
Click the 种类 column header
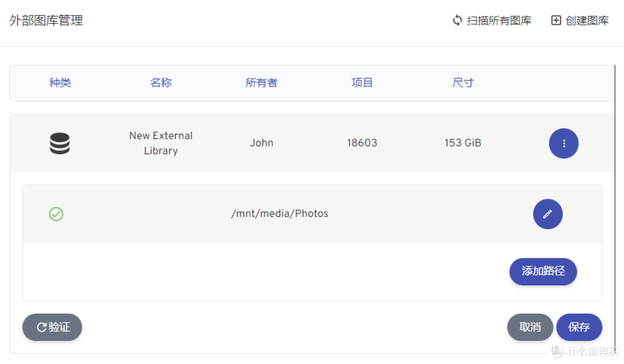coord(60,83)
